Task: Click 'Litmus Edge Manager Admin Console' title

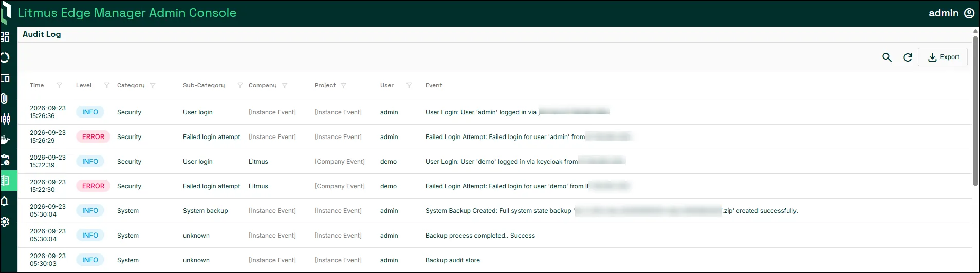Action: (x=127, y=13)
